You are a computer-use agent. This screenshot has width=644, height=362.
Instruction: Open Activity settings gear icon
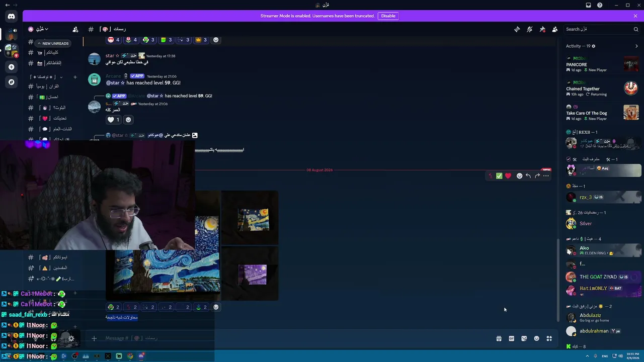[594, 46]
